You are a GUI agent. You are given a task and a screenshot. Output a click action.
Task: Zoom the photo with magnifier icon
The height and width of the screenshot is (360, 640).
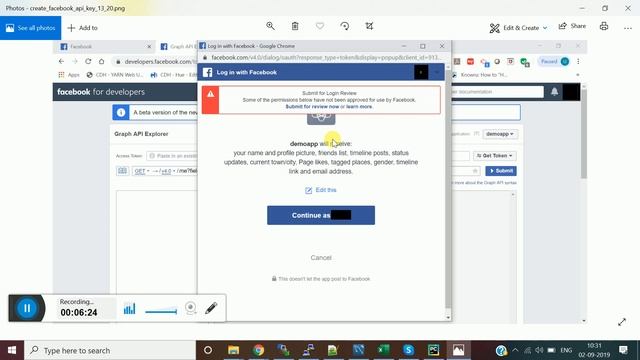270,26
